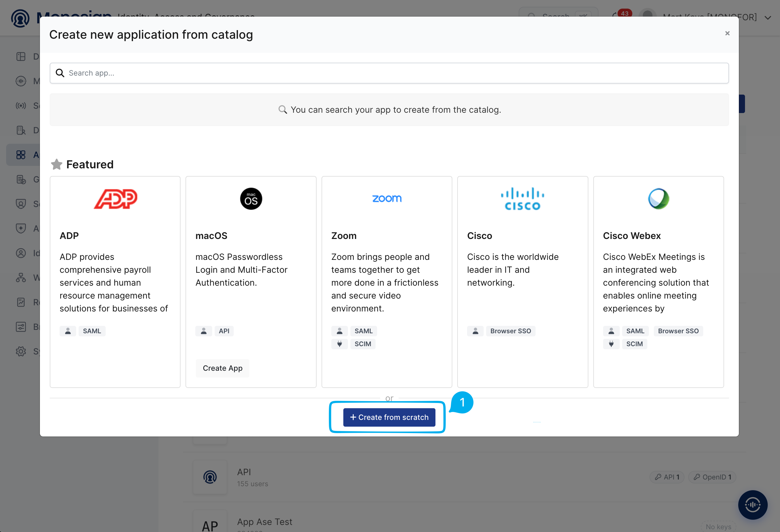Screen dimensions: 780x532
Task: Focus the Search app input field
Action: [x=389, y=73]
